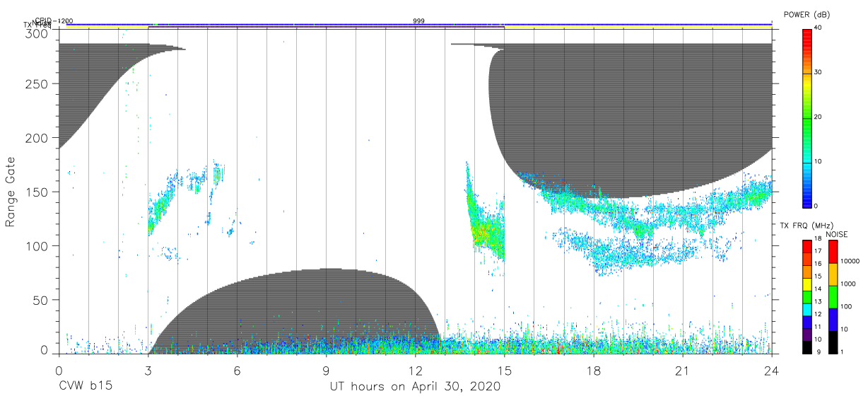This screenshot has height=401, width=868.
Task: Click the 150 tick on Range Gate axis
Action: coord(37,192)
